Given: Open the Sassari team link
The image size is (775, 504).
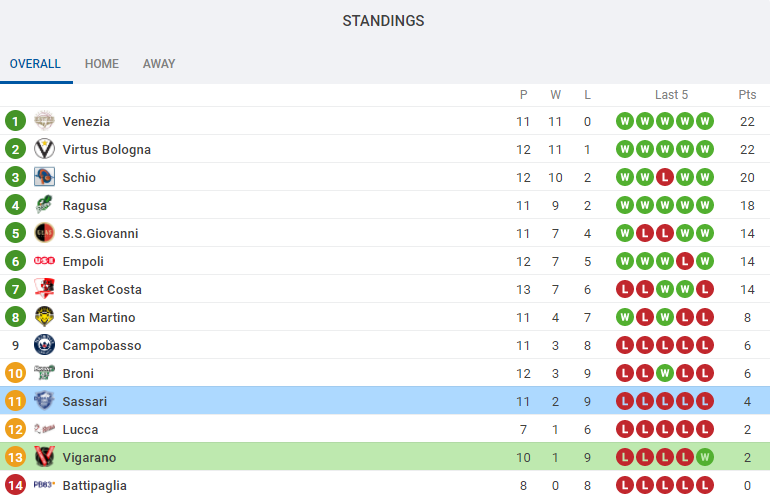Looking at the screenshot, I should [85, 401].
